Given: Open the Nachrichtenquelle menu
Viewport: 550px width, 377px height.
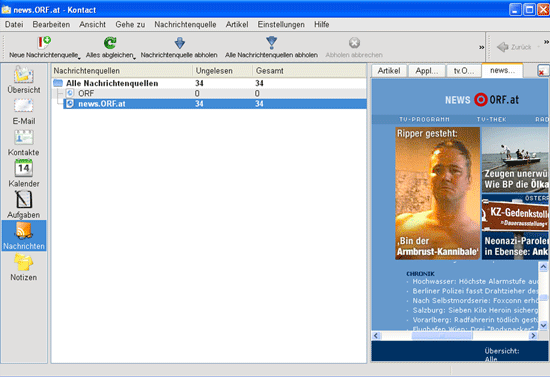Looking at the screenshot, I should 185,25.
